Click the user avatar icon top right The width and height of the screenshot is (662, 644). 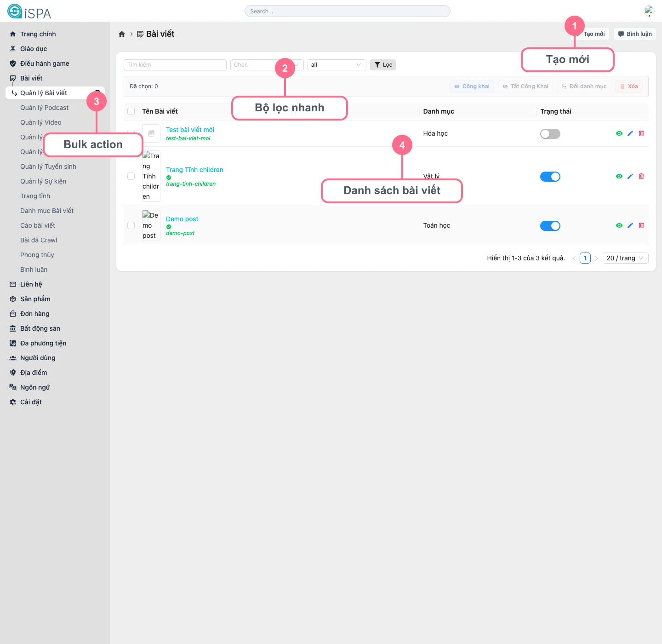tap(649, 10)
